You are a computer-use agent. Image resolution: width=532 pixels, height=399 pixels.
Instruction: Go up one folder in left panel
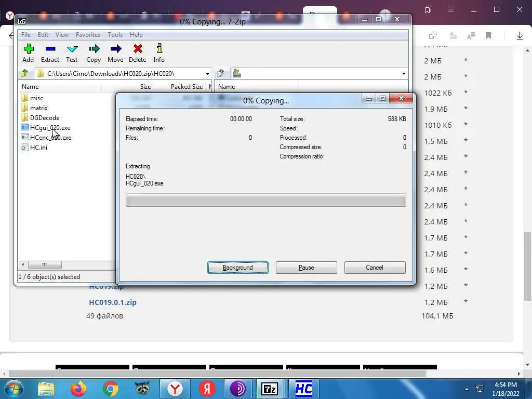pyautogui.click(x=24, y=73)
